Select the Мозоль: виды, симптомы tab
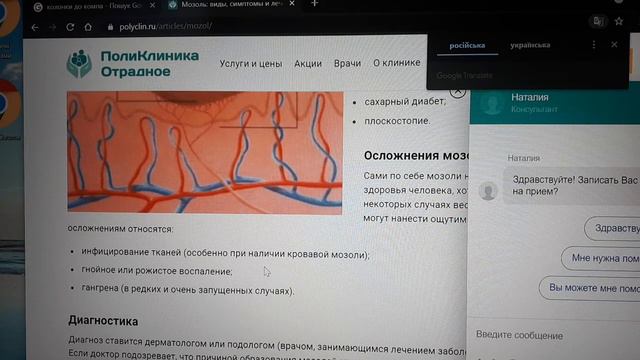640x360 pixels. (231, 4)
